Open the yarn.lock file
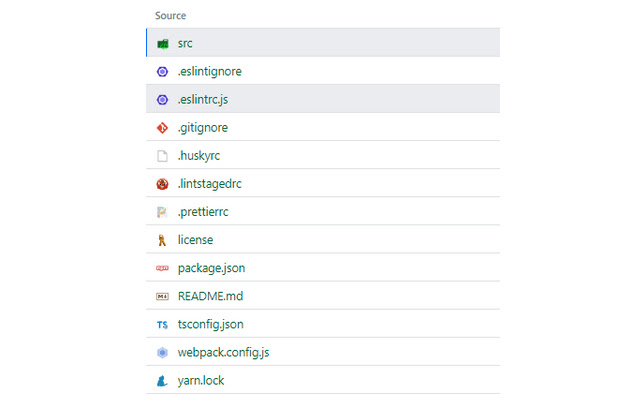 coord(201,381)
